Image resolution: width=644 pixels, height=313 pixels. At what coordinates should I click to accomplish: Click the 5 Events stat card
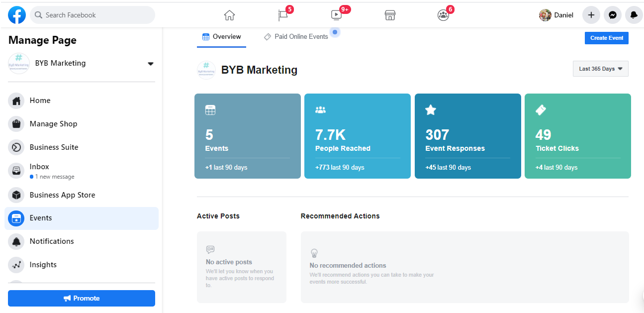[x=248, y=136]
